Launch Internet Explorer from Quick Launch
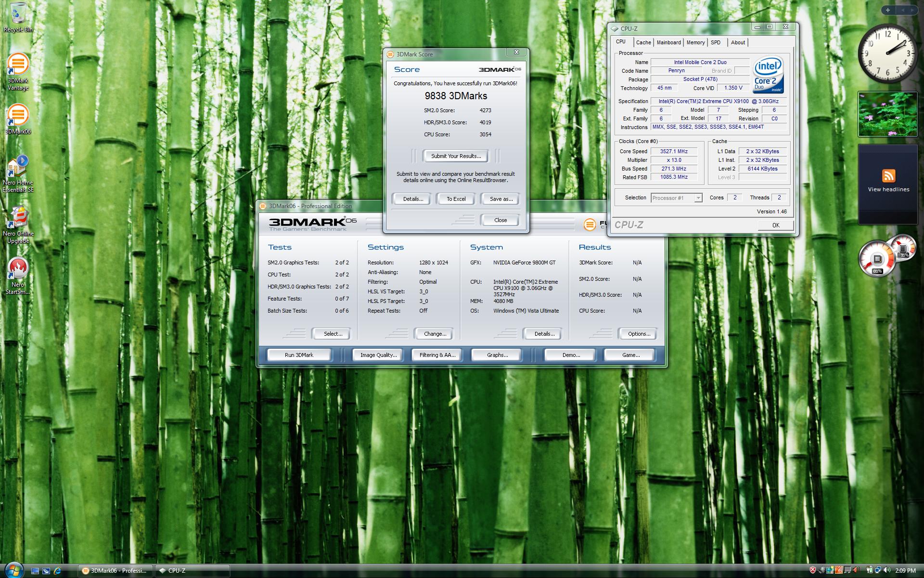Image resolution: width=924 pixels, height=578 pixels. (x=58, y=571)
